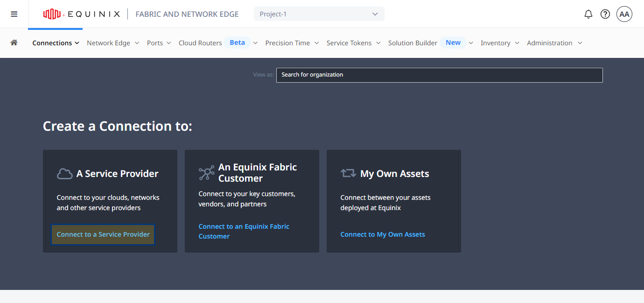
Task: Click the arrows icon on My Own Assets card
Action: [348, 173]
